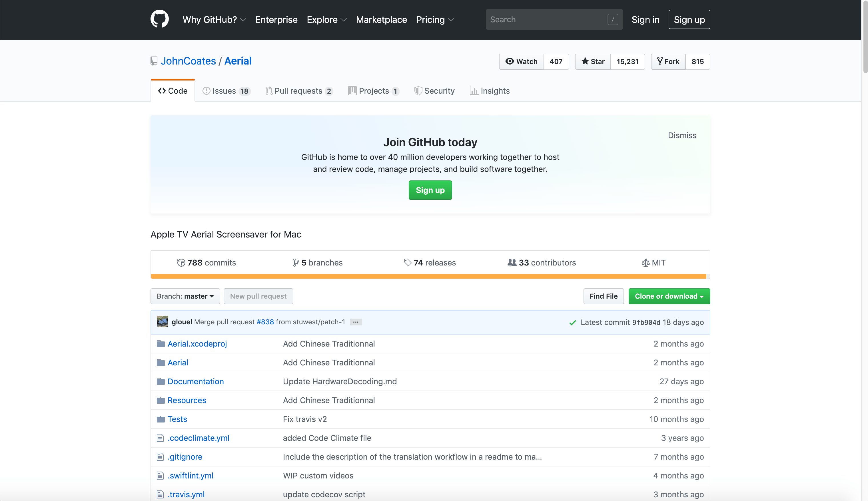Click the releases tag icon

tap(408, 263)
